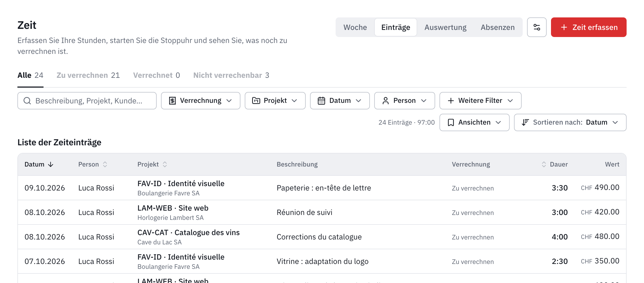Click Cave du Lac SA client name
The image size is (644, 283).
click(x=159, y=242)
